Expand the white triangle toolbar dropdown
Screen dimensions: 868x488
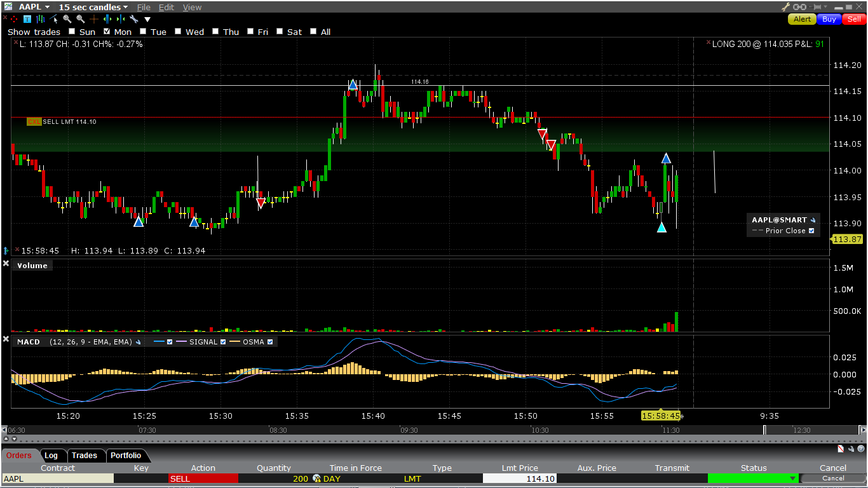click(147, 20)
